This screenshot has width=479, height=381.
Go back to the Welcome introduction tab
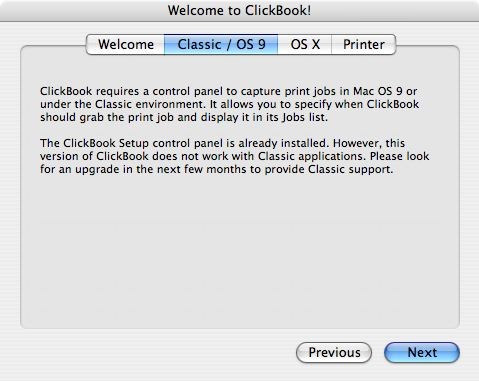click(125, 44)
